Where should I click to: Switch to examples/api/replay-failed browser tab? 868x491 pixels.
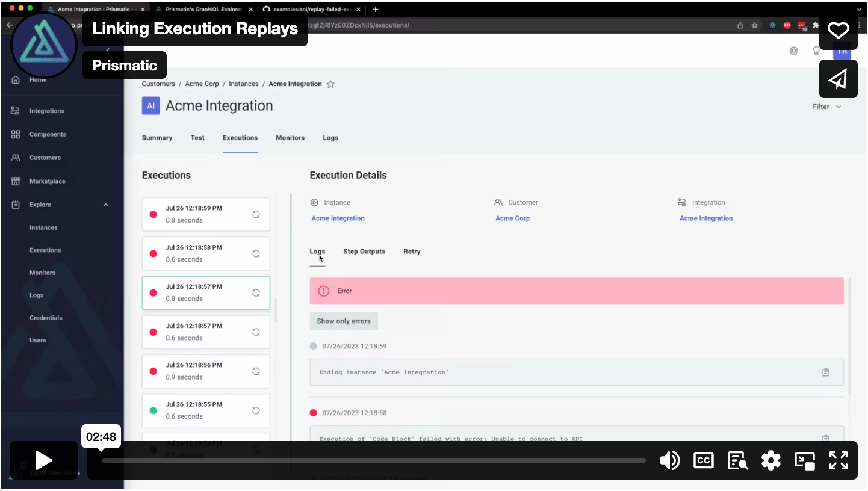311,10
